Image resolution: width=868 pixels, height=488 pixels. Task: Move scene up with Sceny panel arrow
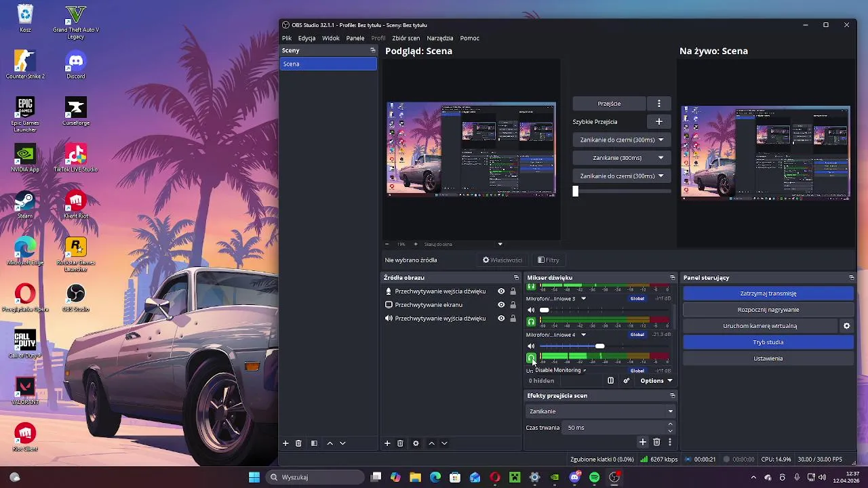[330, 443]
